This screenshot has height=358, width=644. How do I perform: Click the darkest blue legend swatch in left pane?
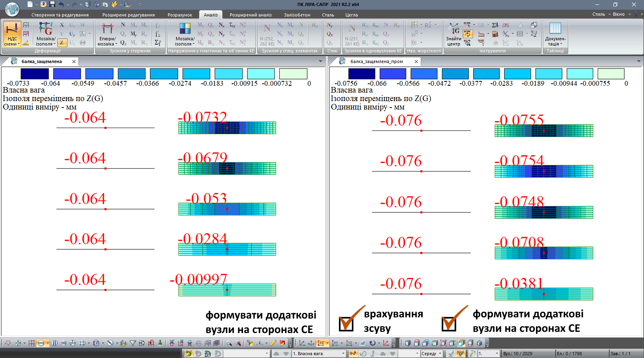35,74
